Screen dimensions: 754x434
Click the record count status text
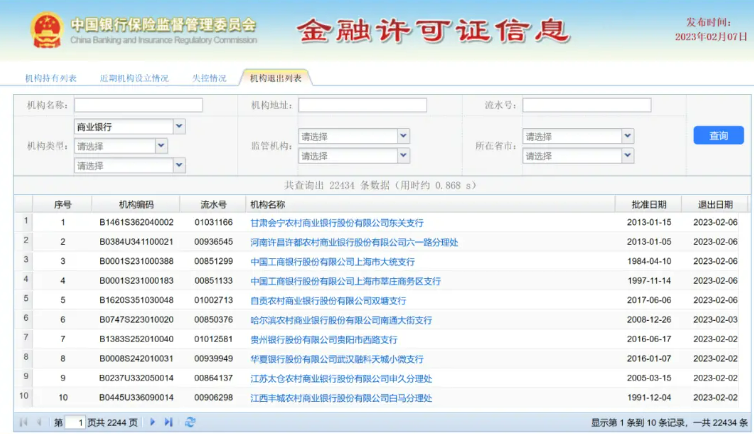pyautogui.click(x=669, y=423)
